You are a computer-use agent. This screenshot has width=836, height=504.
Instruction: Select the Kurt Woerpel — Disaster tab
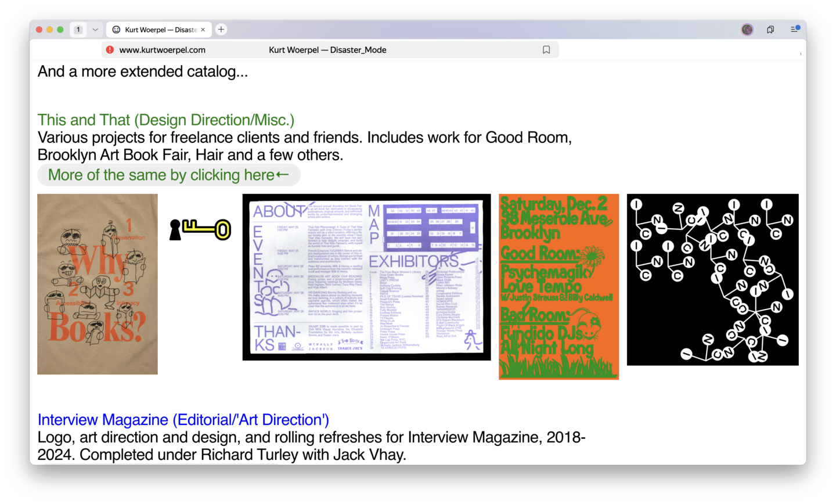click(159, 30)
